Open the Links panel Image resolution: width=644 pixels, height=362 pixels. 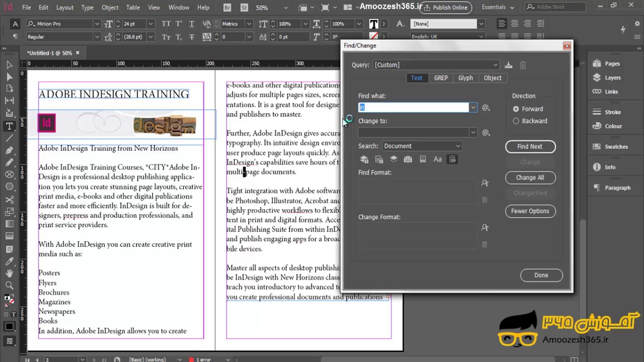click(x=606, y=92)
